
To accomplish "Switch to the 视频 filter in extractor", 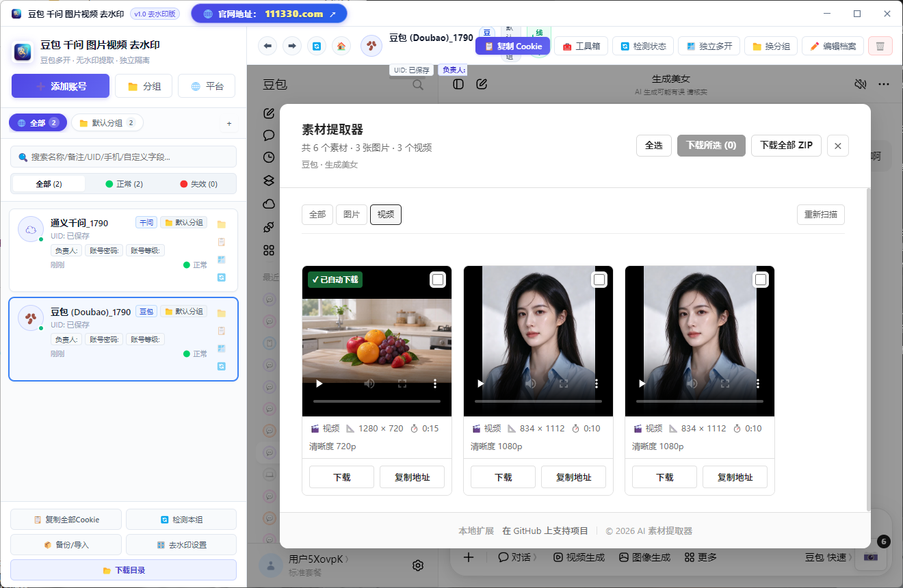I will [386, 215].
